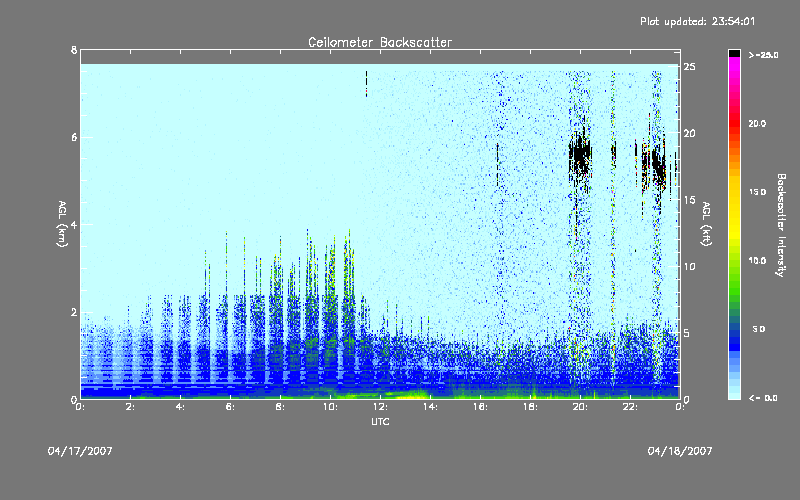Click the '14:' hour tick label
Viewport: 800px width, 500px height.
pyautogui.click(x=431, y=407)
